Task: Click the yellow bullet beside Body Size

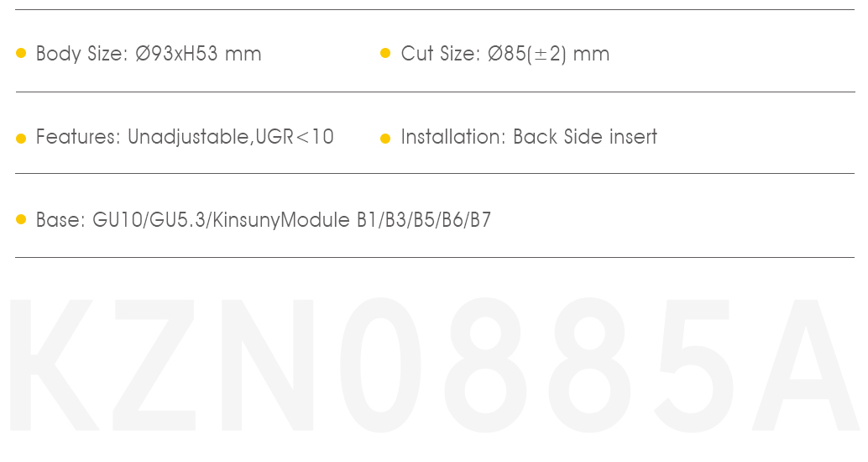Action: (x=21, y=53)
